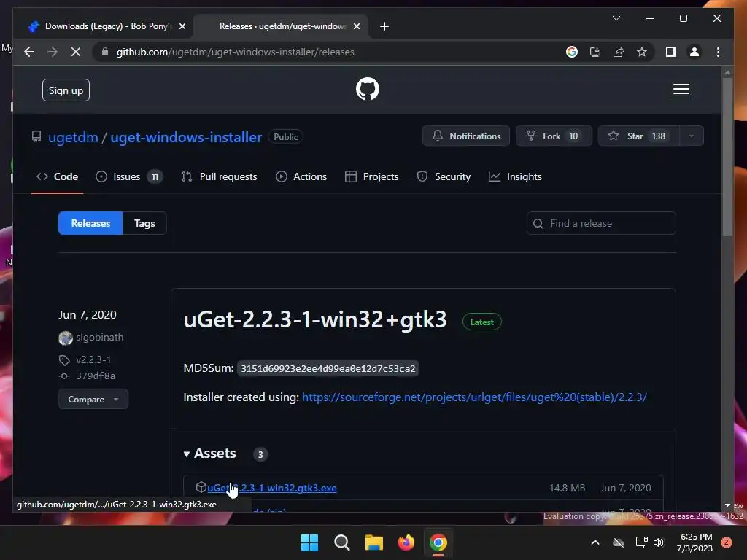Image resolution: width=747 pixels, height=560 pixels.
Task: Close the Releases ugetdm tab
Action: 356,26
